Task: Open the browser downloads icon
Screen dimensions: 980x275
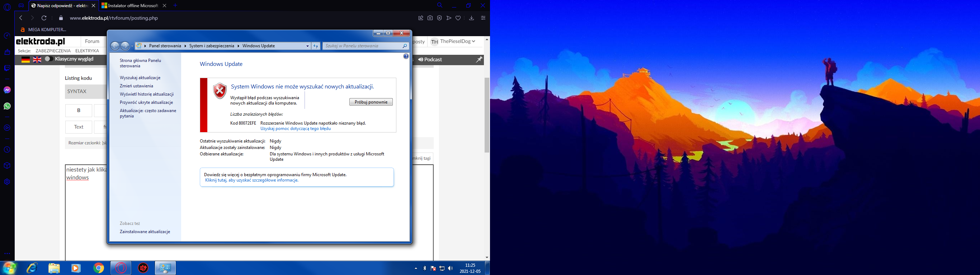Action: pos(471,18)
